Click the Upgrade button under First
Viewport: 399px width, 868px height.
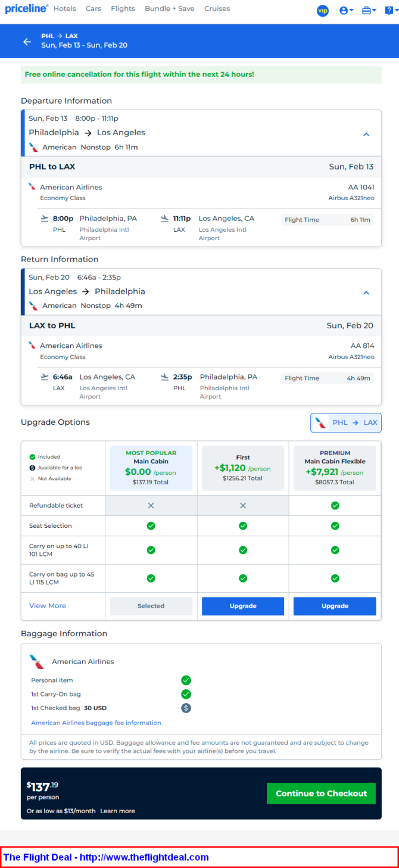(243, 606)
